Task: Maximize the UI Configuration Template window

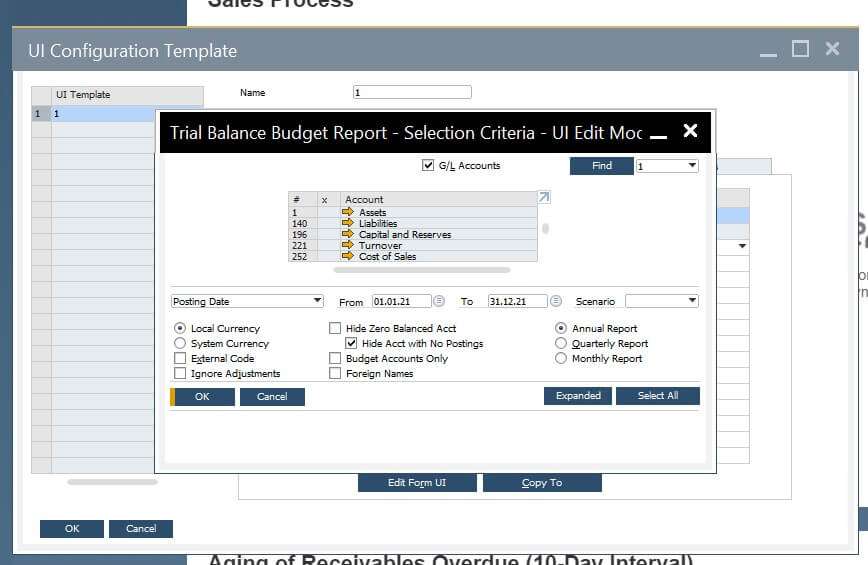Action: [x=800, y=49]
